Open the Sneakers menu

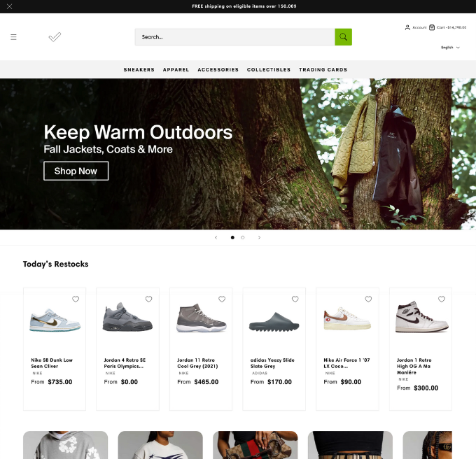[x=139, y=69]
